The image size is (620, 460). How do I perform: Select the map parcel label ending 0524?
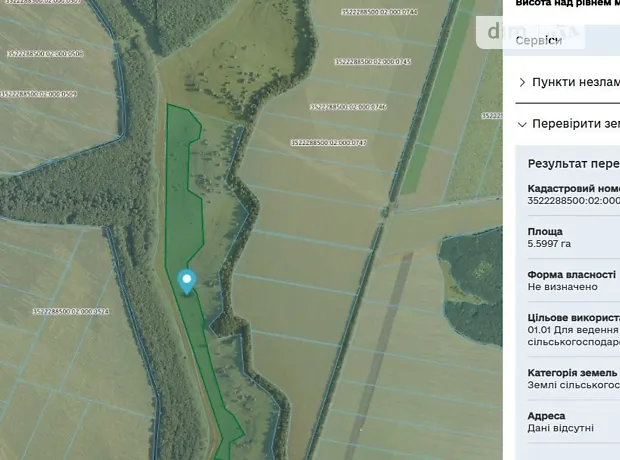pos(70,311)
